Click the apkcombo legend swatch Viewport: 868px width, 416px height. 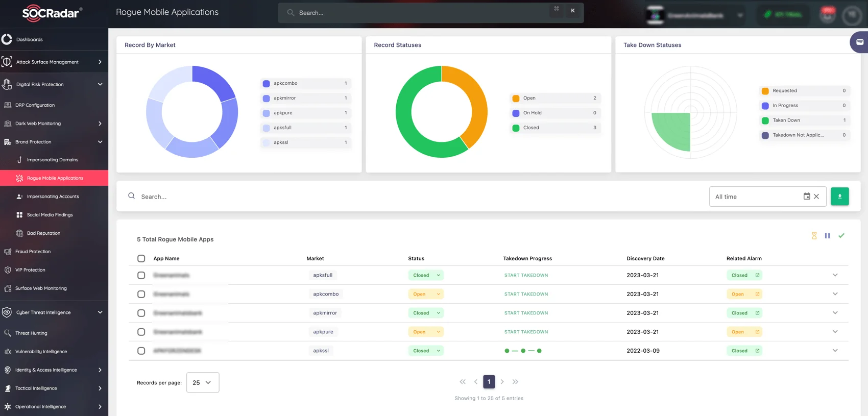click(266, 83)
